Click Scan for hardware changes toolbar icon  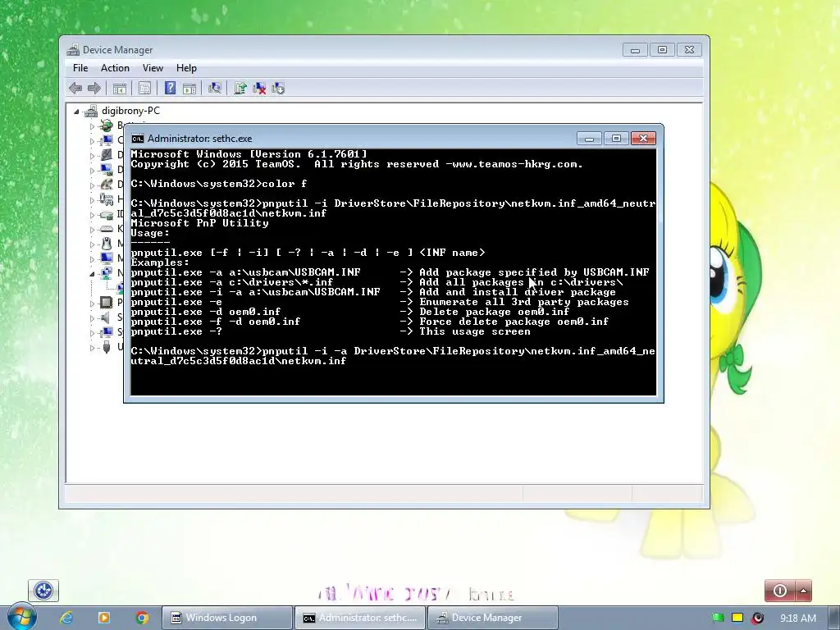point(215,88)
